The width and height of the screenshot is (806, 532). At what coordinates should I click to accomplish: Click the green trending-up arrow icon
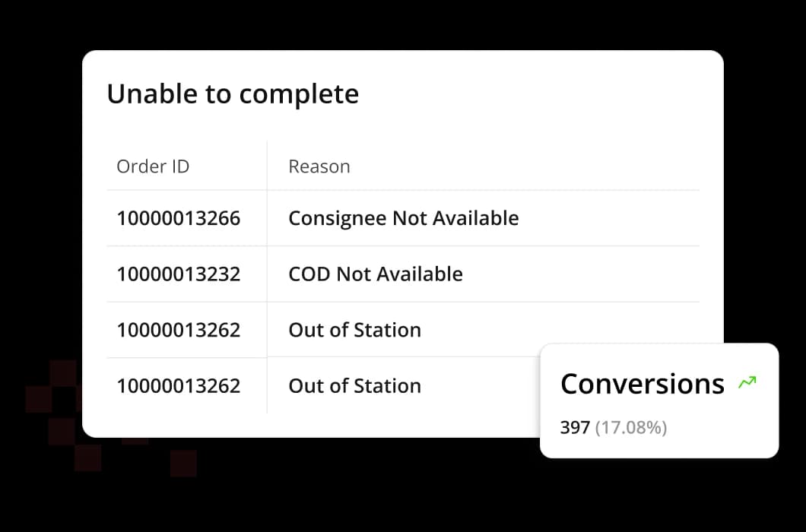pos(747,383)
